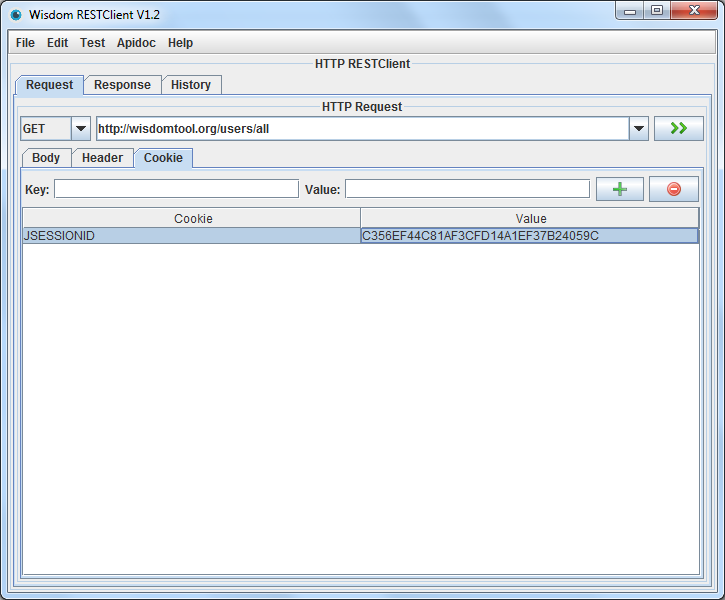Viewport: 725px width, 600px height.
Task: Switch to the Header tab
Action: coord(103,158)
